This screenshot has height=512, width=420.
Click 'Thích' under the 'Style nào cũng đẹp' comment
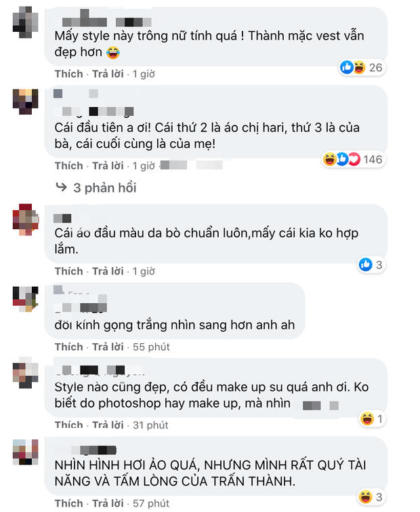click(x=69, y=425)
